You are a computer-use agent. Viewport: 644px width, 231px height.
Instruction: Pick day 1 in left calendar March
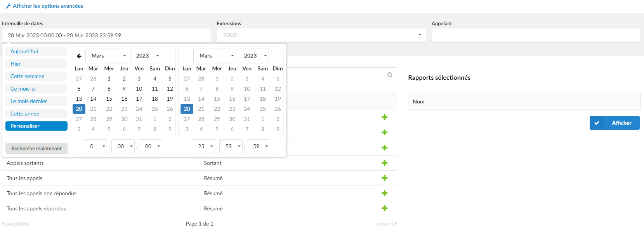[109, 79]
